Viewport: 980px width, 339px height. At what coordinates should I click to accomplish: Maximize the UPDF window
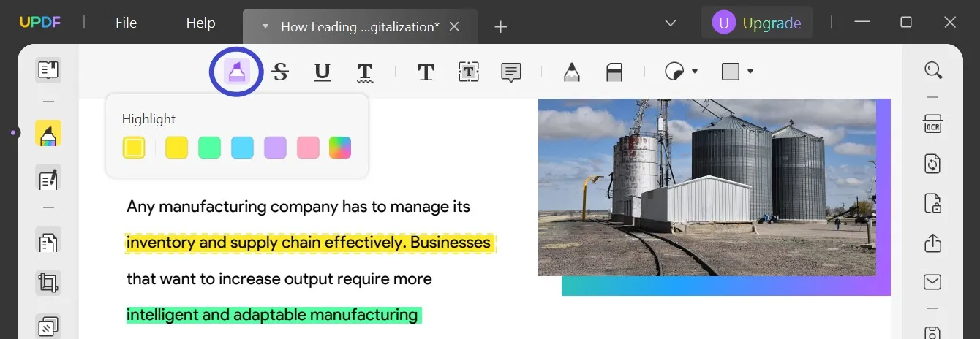click(906, 23)
